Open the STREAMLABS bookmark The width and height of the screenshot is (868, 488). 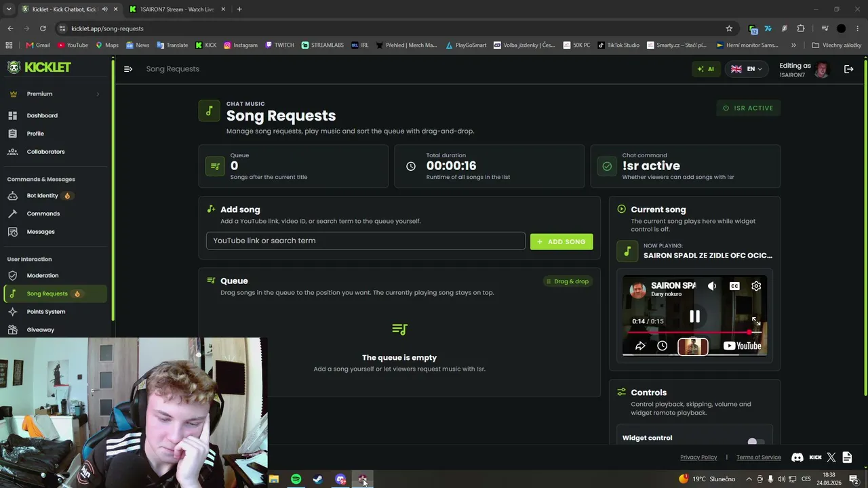[323, 45]
